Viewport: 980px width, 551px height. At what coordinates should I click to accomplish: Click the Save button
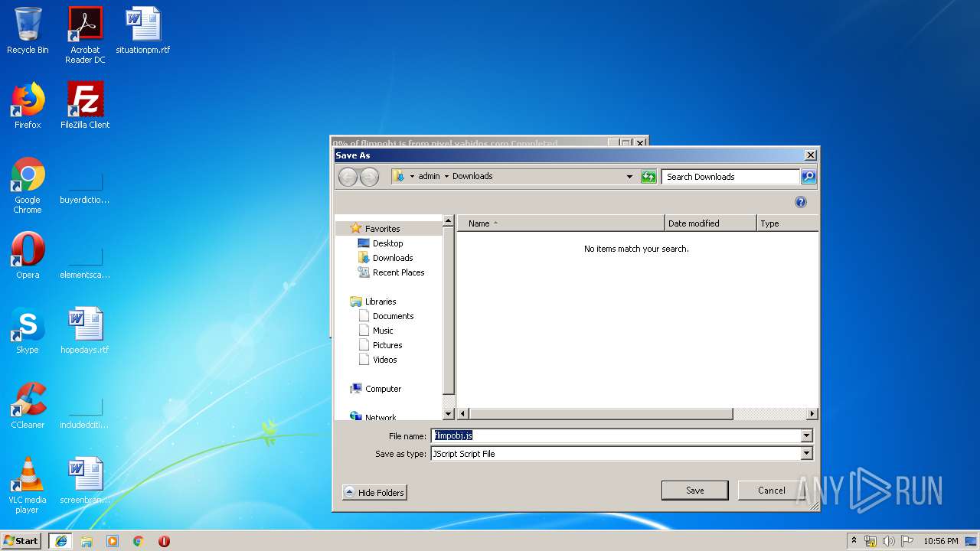pyautogui.click(x=694, y=491)
